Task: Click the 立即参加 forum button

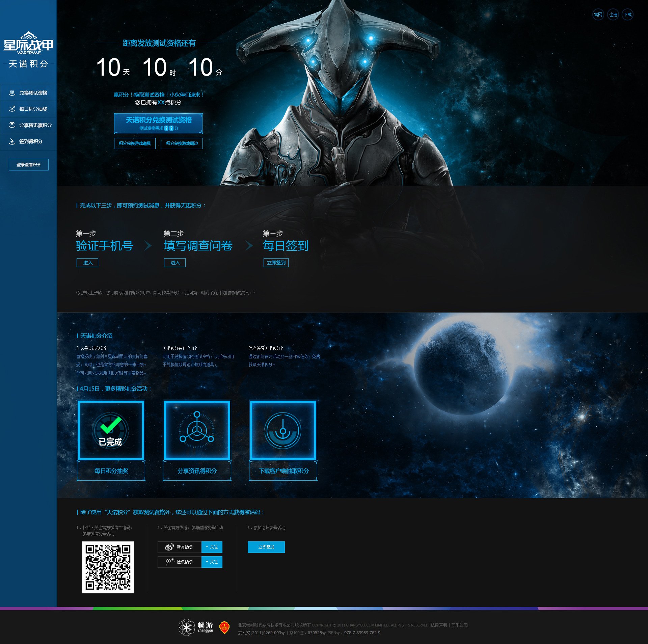Action: [266, 547]
